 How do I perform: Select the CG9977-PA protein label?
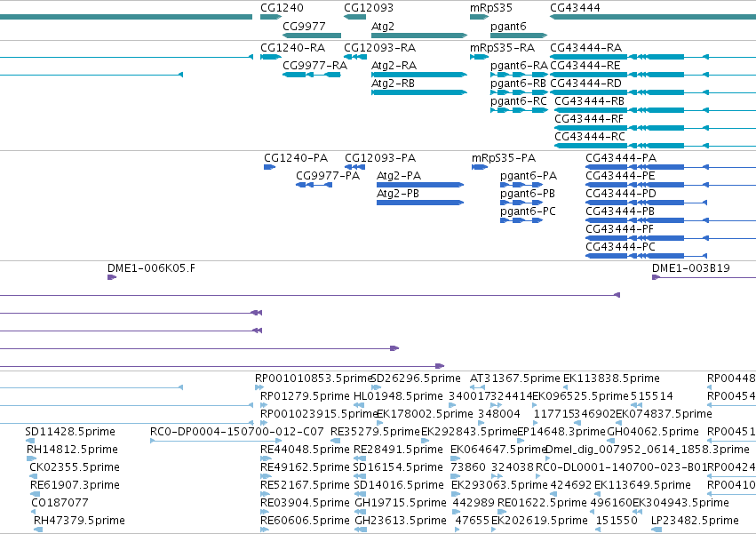328,176
